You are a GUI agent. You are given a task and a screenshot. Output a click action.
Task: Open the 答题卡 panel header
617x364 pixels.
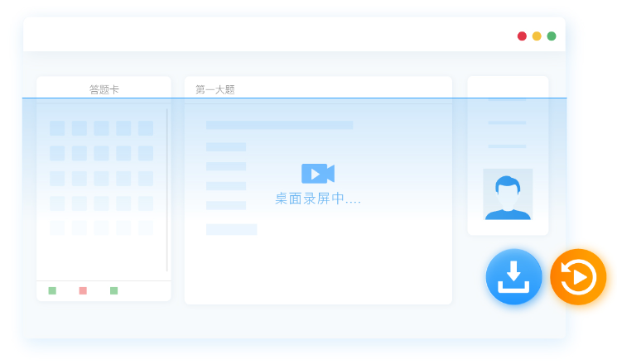104,89
